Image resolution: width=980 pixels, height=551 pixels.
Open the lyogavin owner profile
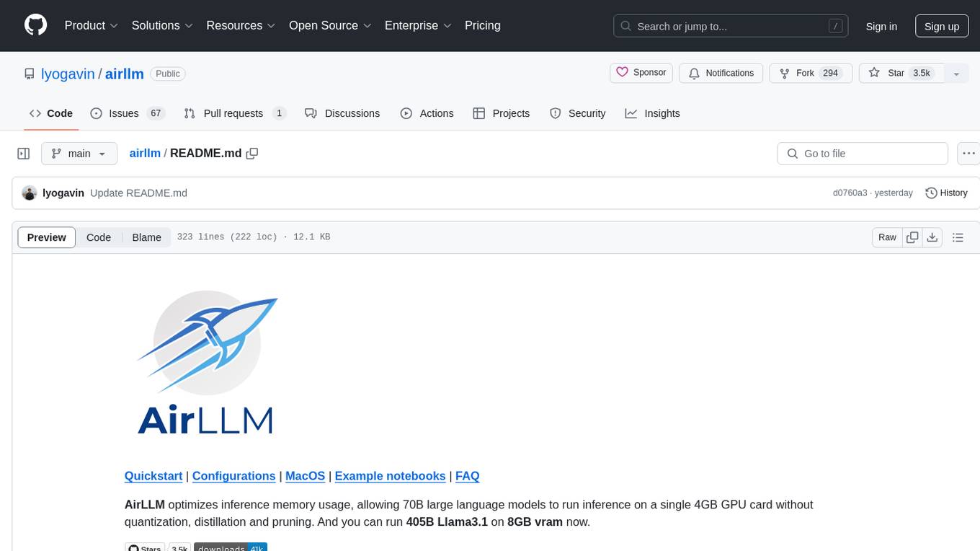pyautogui.click(x=68, y=74)
